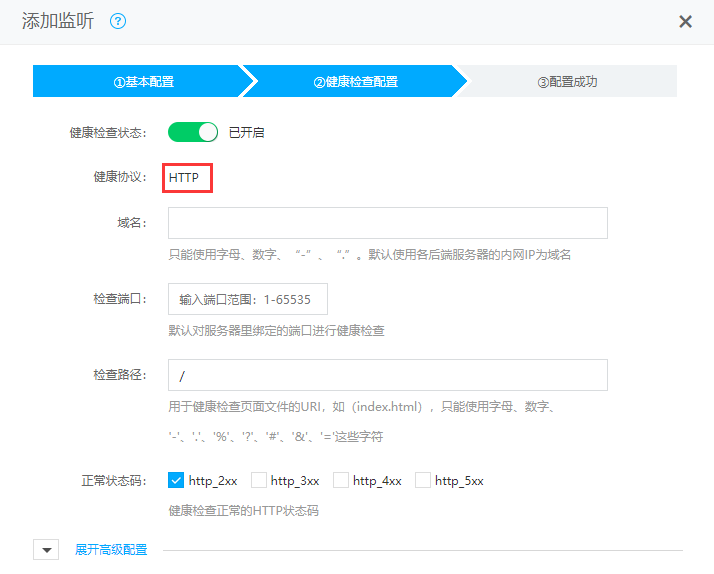This screenshot has height=574, width=714.
Task: Tick the http_4xx checkbox
Action: pyautogui.click(x=340, y=481)
